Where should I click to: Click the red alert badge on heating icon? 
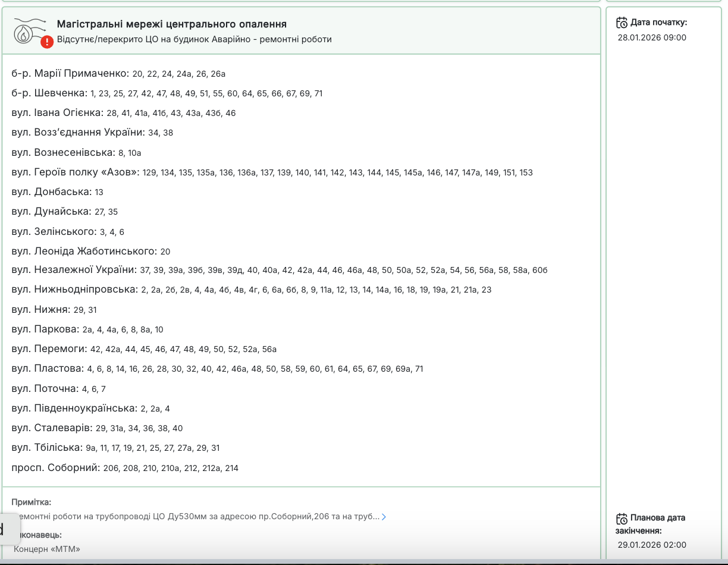tap(47, 42)
